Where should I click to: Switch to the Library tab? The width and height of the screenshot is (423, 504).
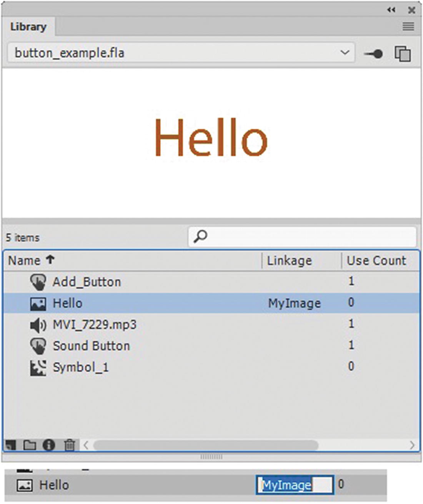tap(28, 27)
